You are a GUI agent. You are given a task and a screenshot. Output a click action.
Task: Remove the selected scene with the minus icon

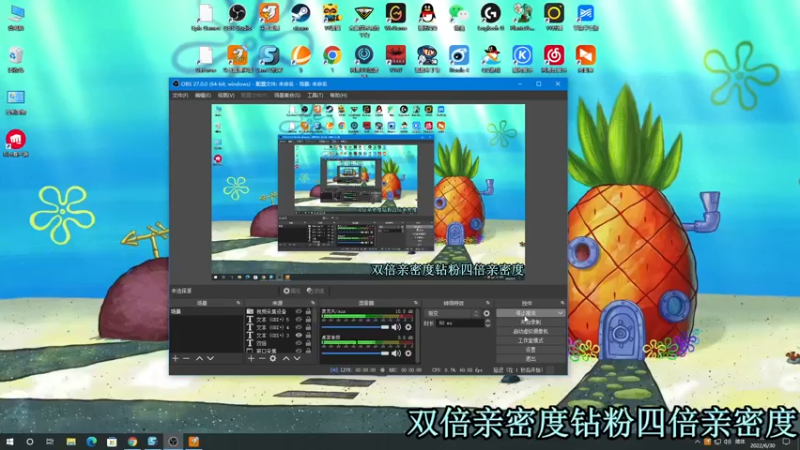[x=186, y=359]
